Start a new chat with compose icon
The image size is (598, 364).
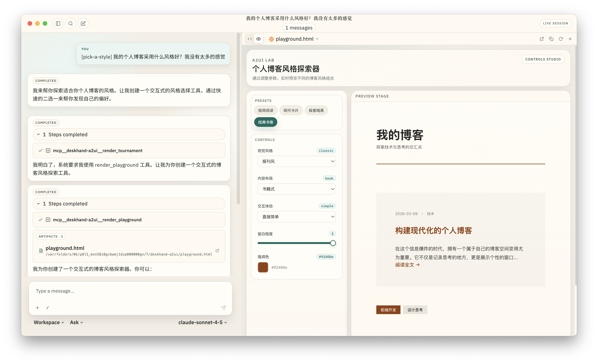pyautogui.click(x=83, y=24)
